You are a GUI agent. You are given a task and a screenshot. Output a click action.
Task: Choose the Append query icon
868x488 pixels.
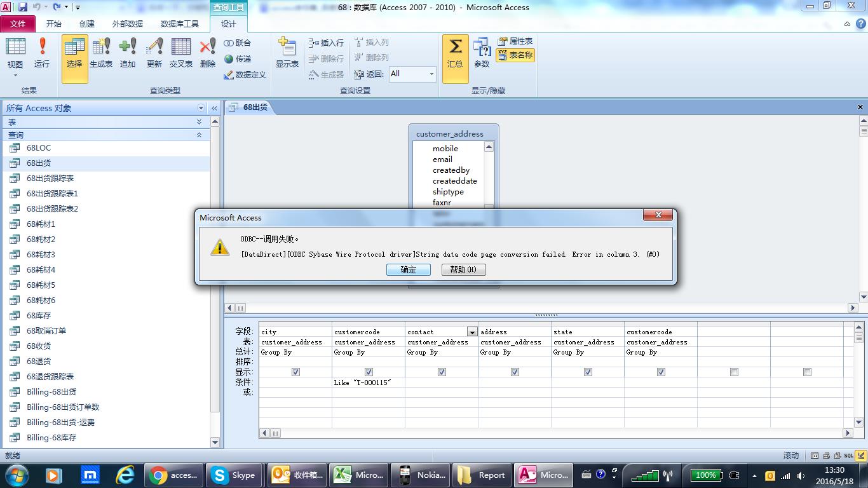click(128, 53)
